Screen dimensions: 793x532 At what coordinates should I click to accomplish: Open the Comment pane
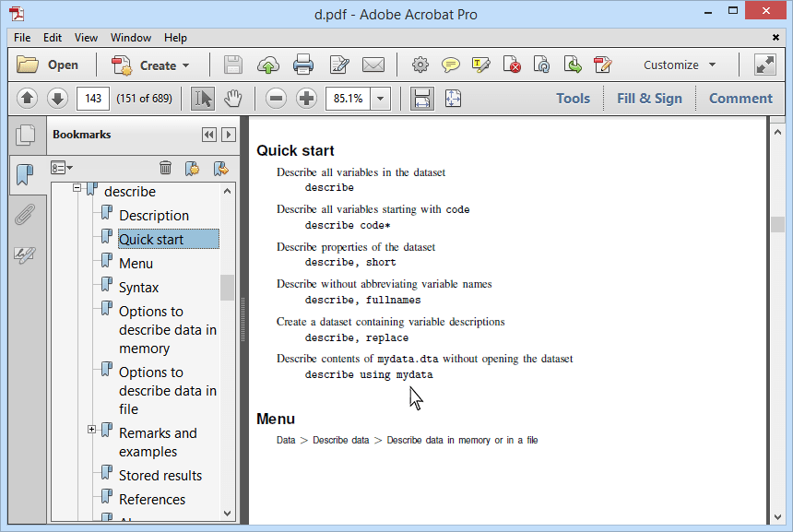coord(740,98)
